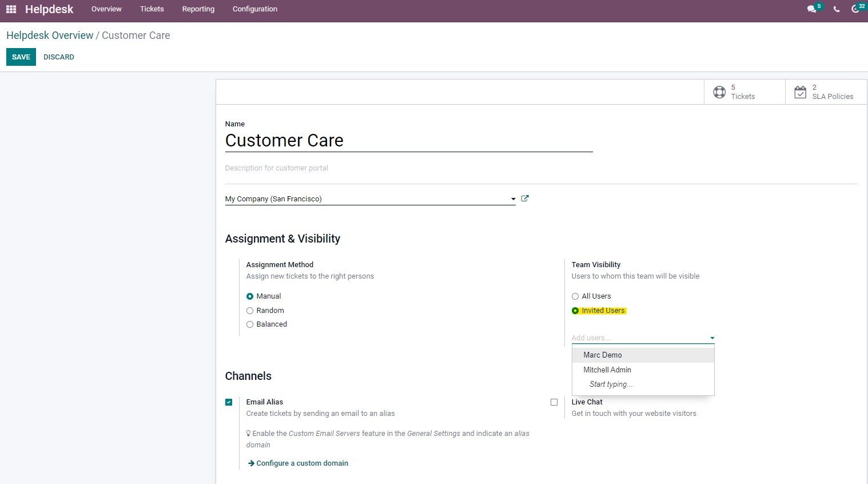
Task: Click the company external link icon
Action: coord(525,199)
